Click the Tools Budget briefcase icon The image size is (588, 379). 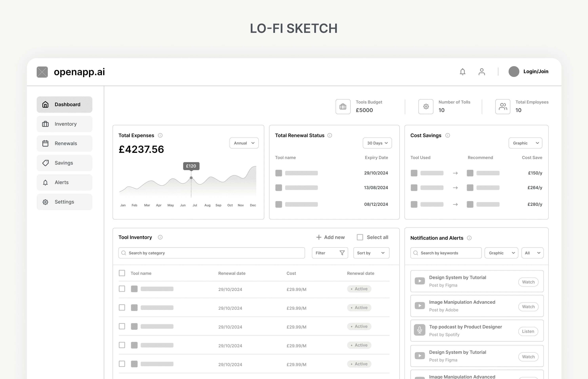(x=343, y=107)
